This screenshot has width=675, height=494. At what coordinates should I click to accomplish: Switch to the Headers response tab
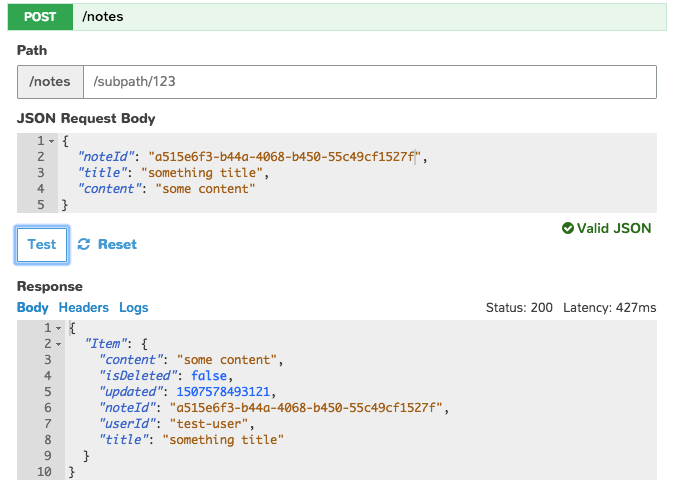pos(84,307)
